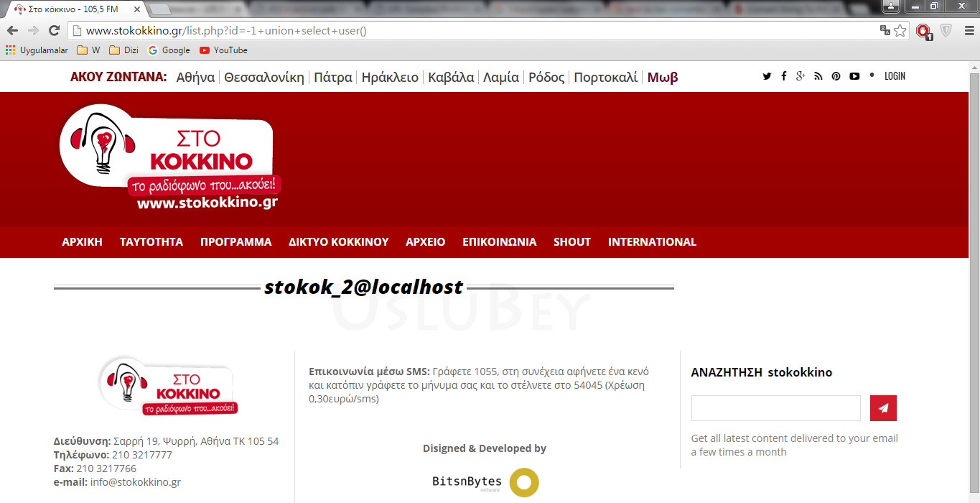Open the site's YouTube icon in header
Viewport: 980px width, 503px height.
[854, 76]
